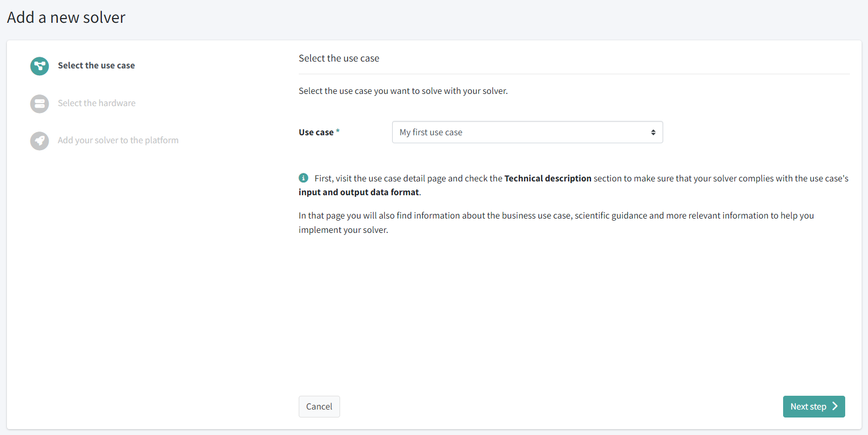This screenshot has width=868, height=435.
Task: Click the bold 'input and output data format' text
Action: 359,192
